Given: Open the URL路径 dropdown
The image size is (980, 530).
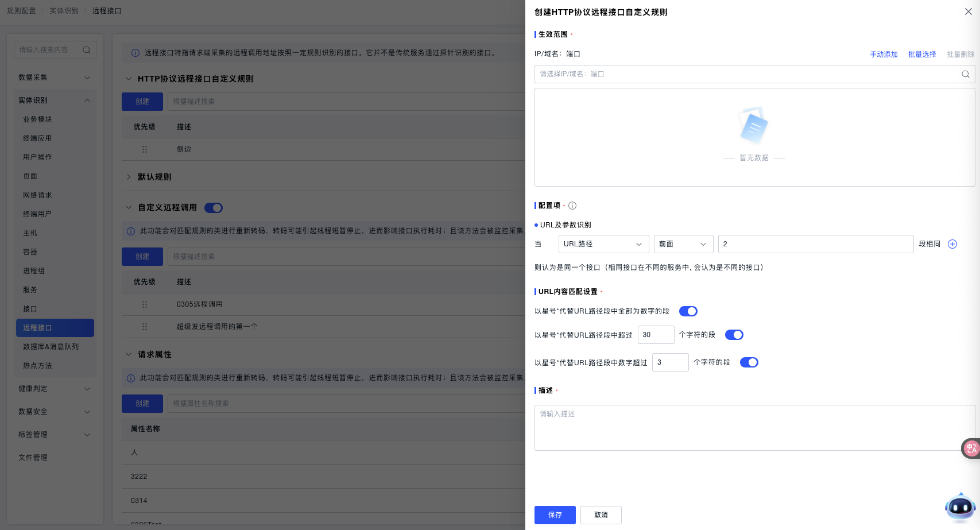Looking at the screenshot, I should 603,244.
